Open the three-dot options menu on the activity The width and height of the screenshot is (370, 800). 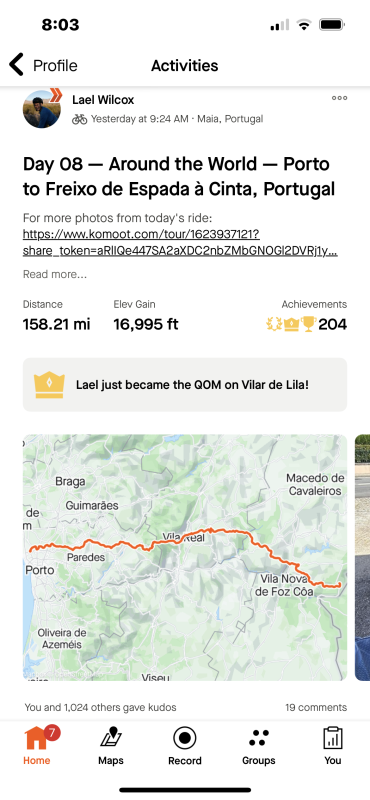(339, 98)
